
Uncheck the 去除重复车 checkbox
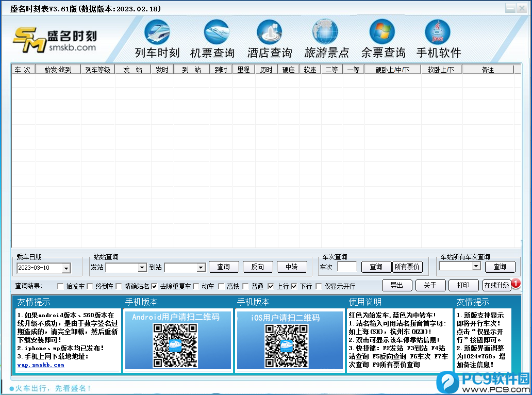pyautogui.click(x=154, y=286)
